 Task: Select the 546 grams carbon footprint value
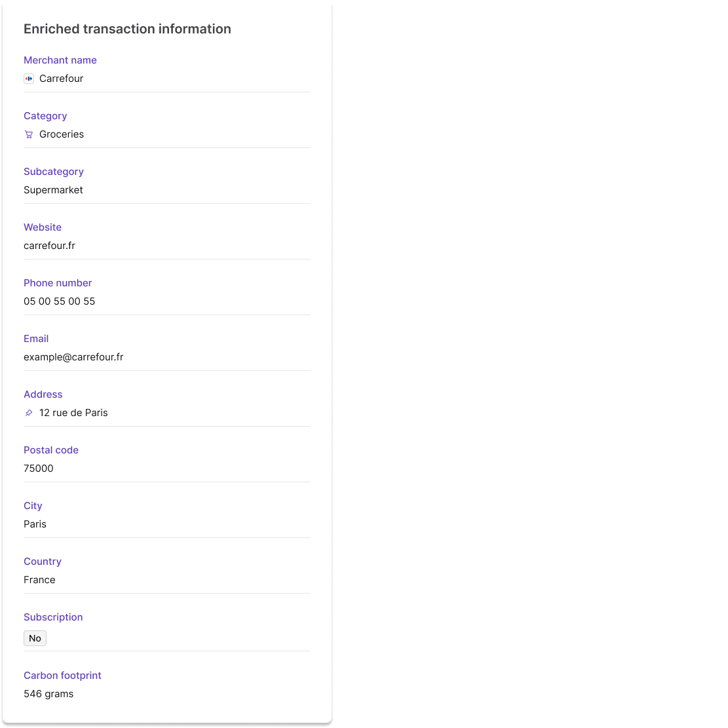click(48, 694)
